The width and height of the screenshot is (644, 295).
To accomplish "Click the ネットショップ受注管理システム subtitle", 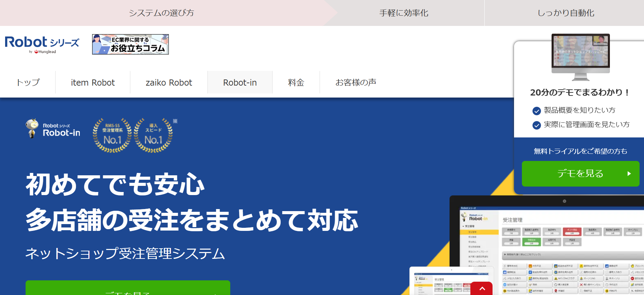I will pyautogui.click(x=125, y=253).
